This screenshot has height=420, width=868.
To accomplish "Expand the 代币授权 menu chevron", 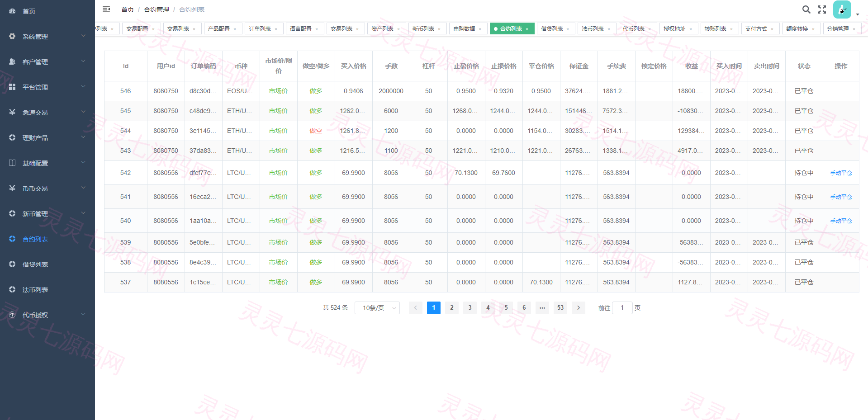I will point(83,314).
